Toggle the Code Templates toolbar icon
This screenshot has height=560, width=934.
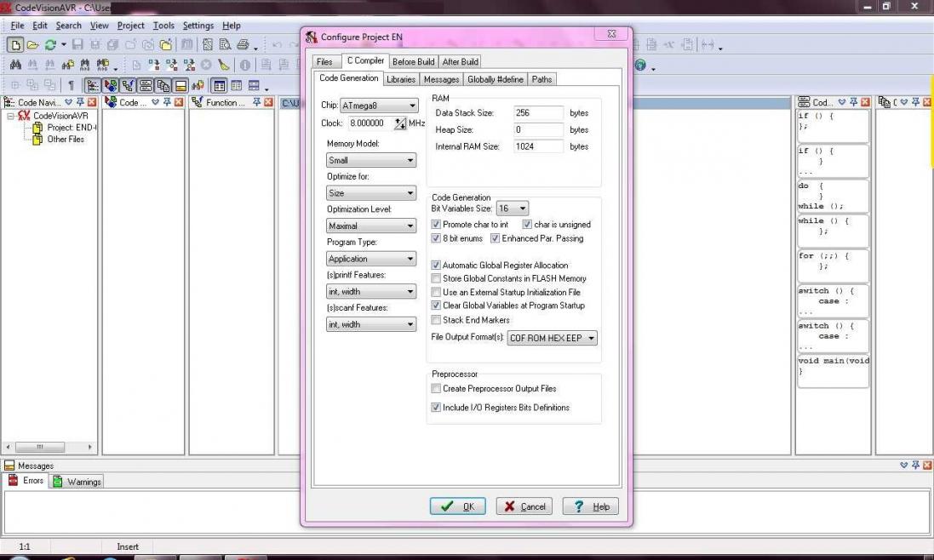tap(146, 86)
